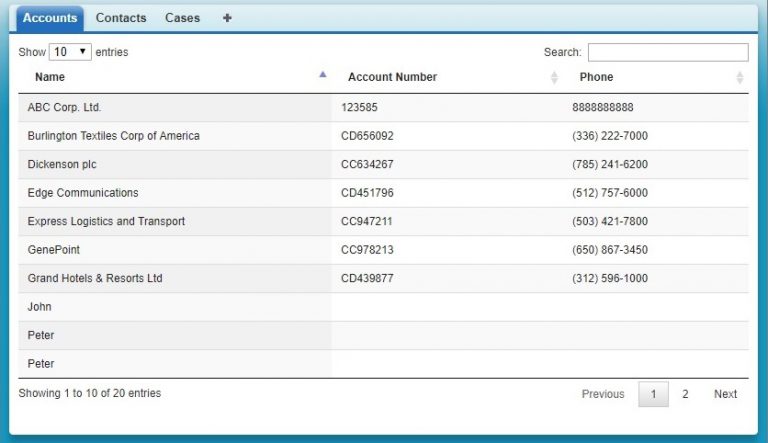Screen dimensions: 768x443
Task: Click the Phone column header label
Action: [x=596, y=77]
